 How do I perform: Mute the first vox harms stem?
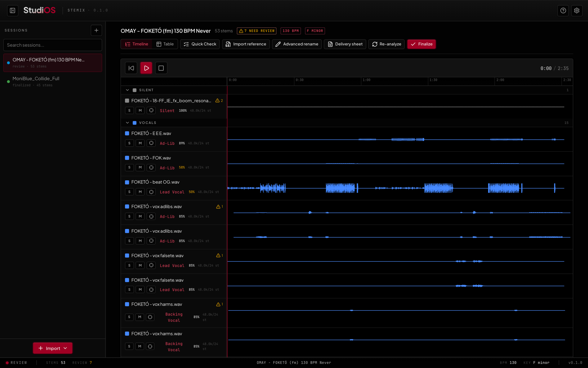[x=139, y=317]
